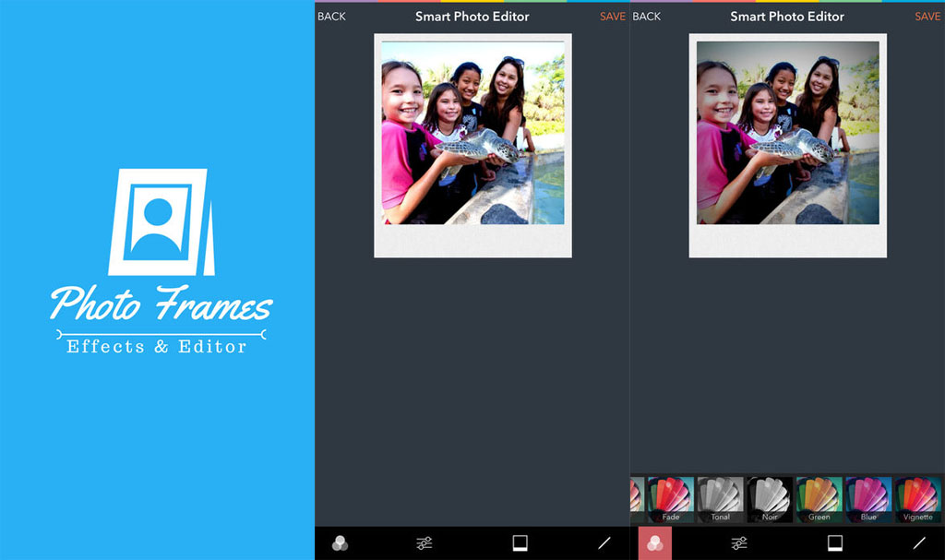Open adjustment sliders icon on screen without filter strip
The height and width of the screenshot is (560, 945).
[425, 543]
